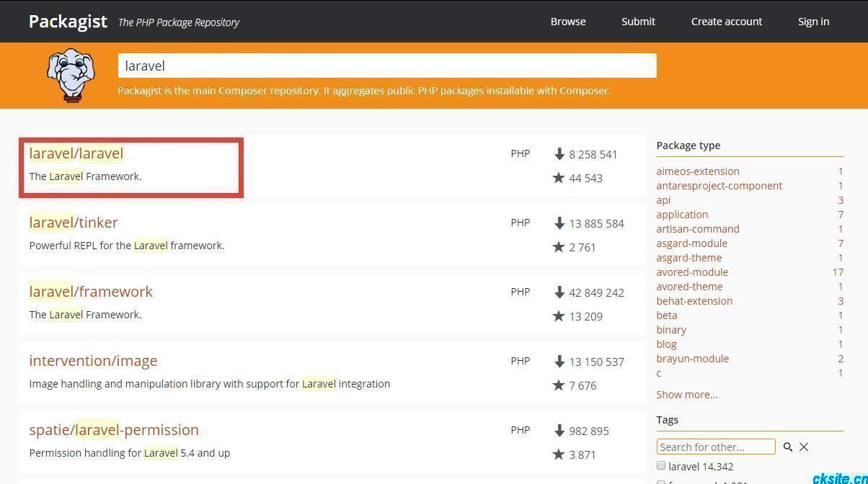Filter by c package type

click(659, 373)
